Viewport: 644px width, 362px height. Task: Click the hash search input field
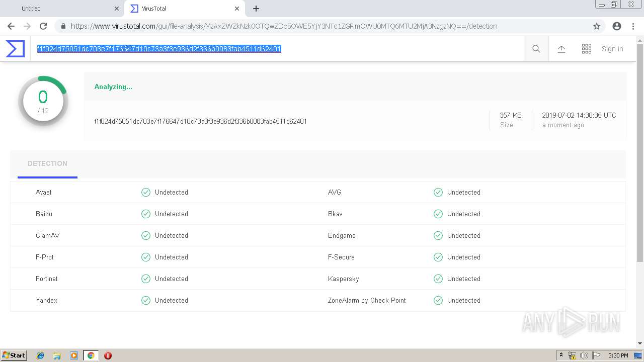(277, 49)
